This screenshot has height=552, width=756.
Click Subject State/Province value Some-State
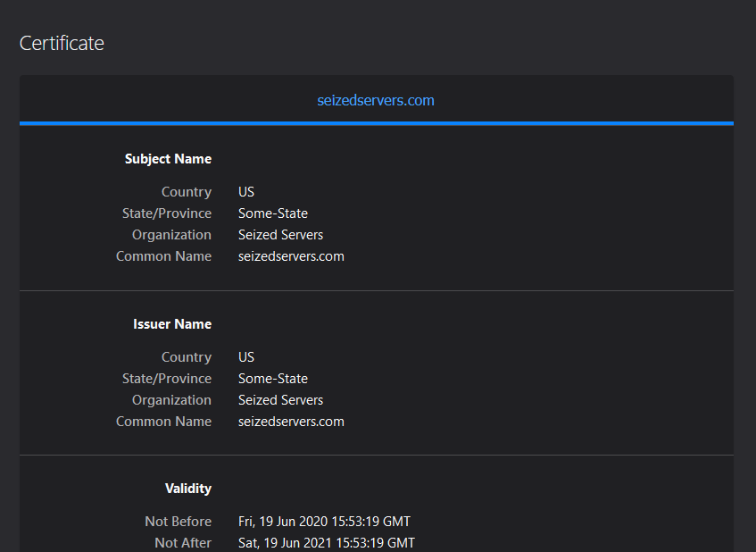point(273,213)
